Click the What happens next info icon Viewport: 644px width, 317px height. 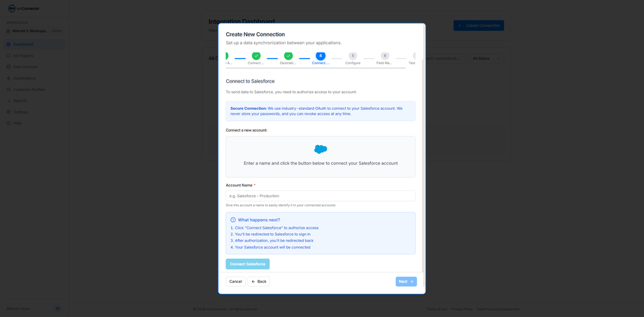233,220
